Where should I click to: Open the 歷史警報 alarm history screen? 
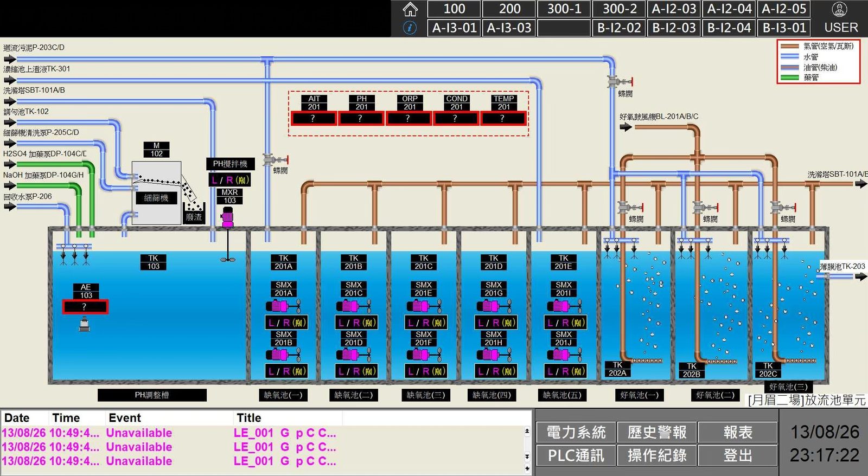pos(657,433)
